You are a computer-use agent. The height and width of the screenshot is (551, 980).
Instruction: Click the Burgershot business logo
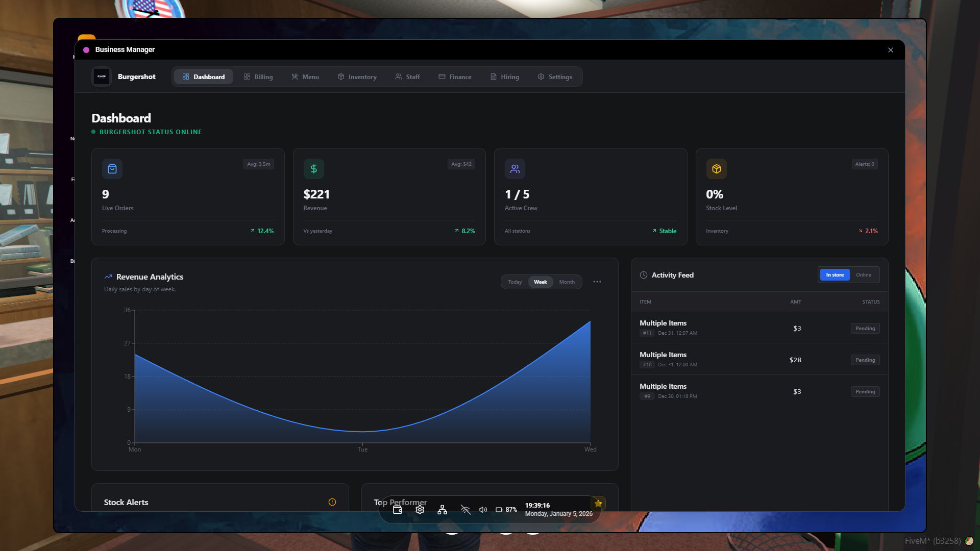coord(101,77)
